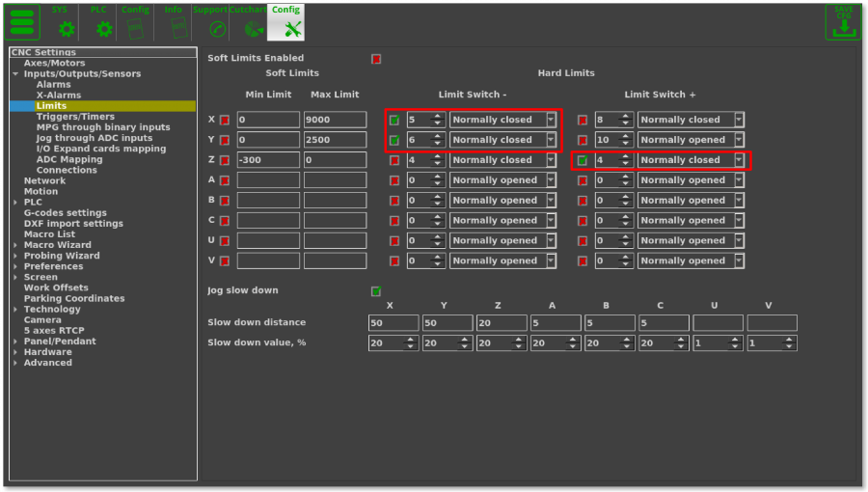
Task: Collapse the Inputs/Outputs/Sensors tree node
Action: point(15,74)
